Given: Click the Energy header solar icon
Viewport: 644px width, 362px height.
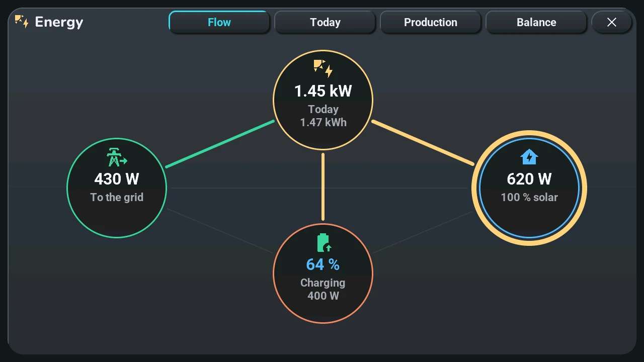Looking at the screenshot, I should 21,22.
